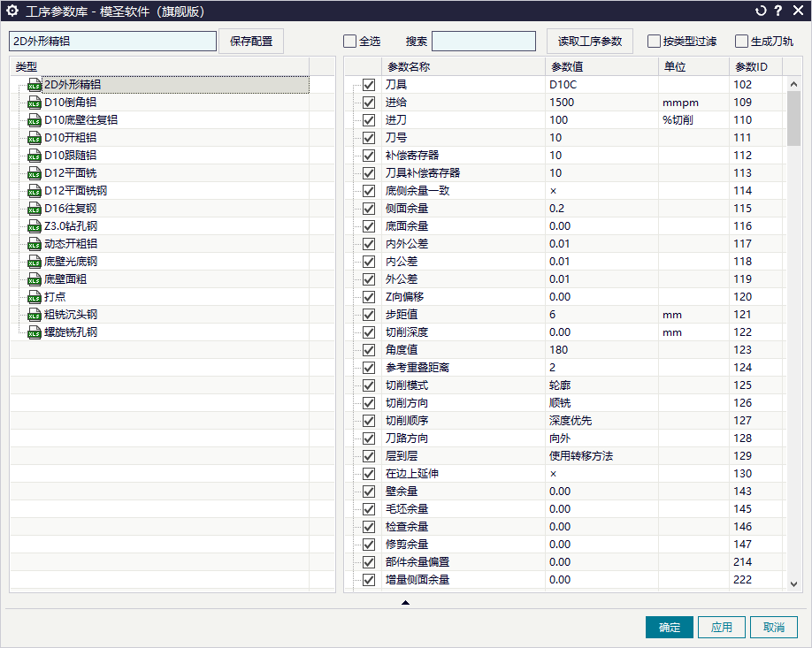
Task: Click the XLS icon beside D12平面铣
Action: tap(34, 173)
